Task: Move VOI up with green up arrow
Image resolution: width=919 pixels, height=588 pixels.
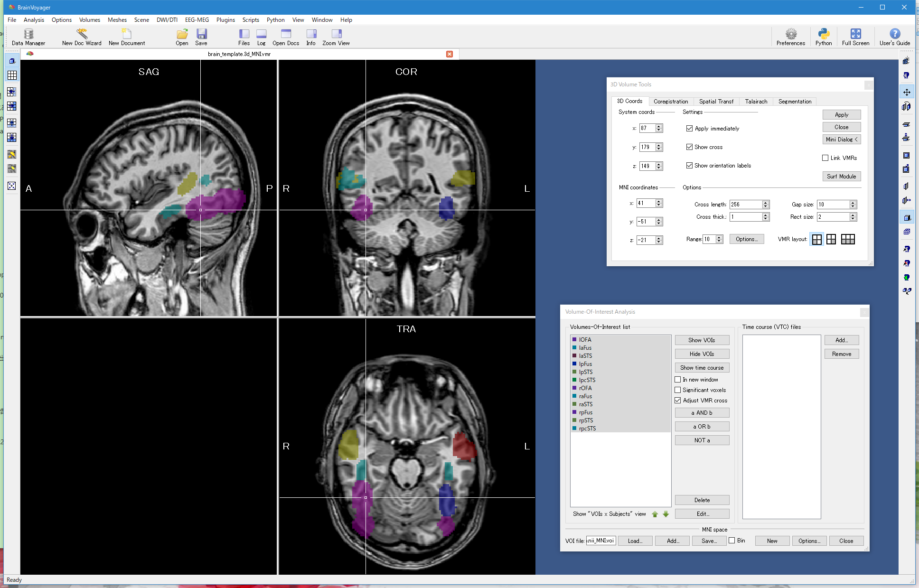Action: (x=655, y=514)
